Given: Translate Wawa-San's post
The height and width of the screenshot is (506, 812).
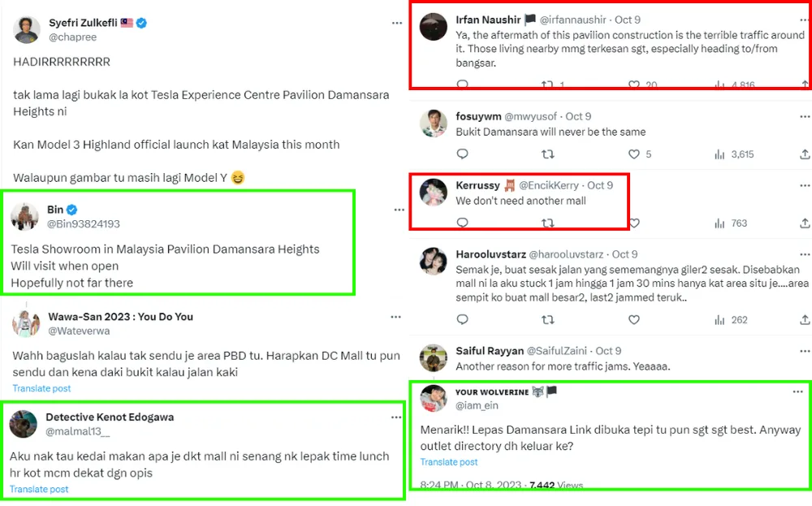Looking at the screenshot, I should coord(41,388).
